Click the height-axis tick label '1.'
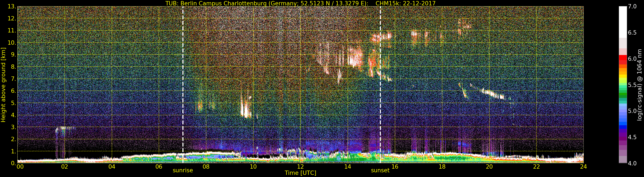Screen dimensions: 644x177 (14, 151)
